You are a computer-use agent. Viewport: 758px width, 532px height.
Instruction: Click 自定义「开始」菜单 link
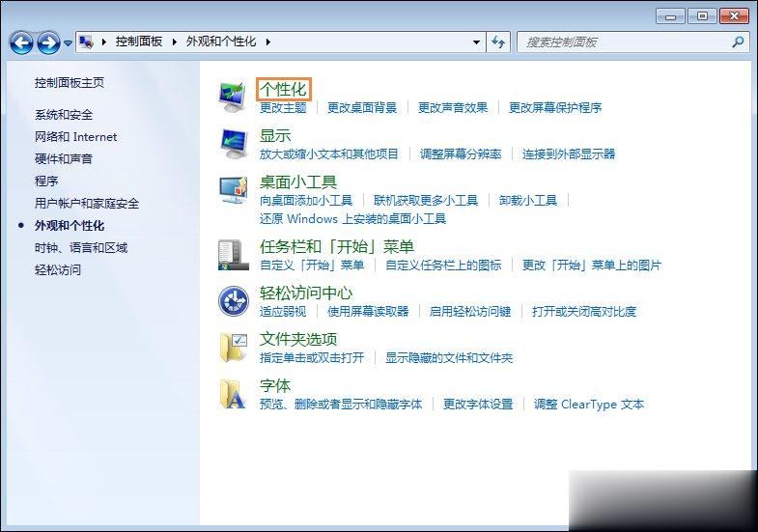pos(312,266)
